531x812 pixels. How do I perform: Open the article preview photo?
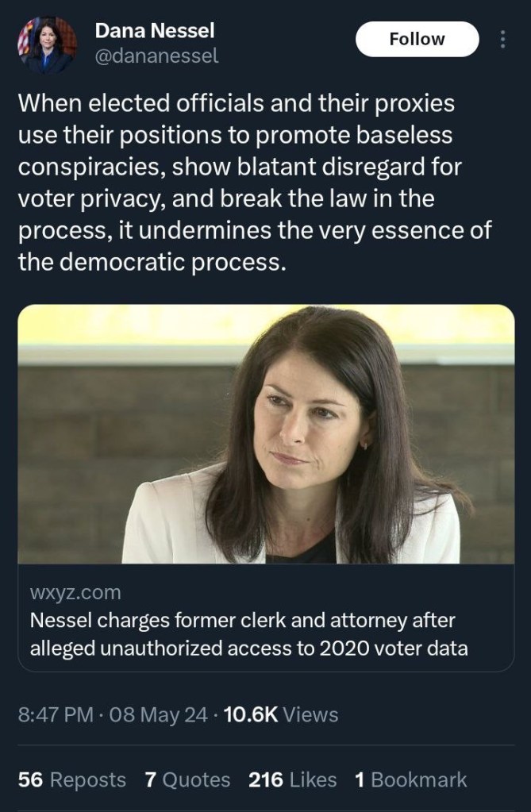pyautogui.click(x=266, y=433)
